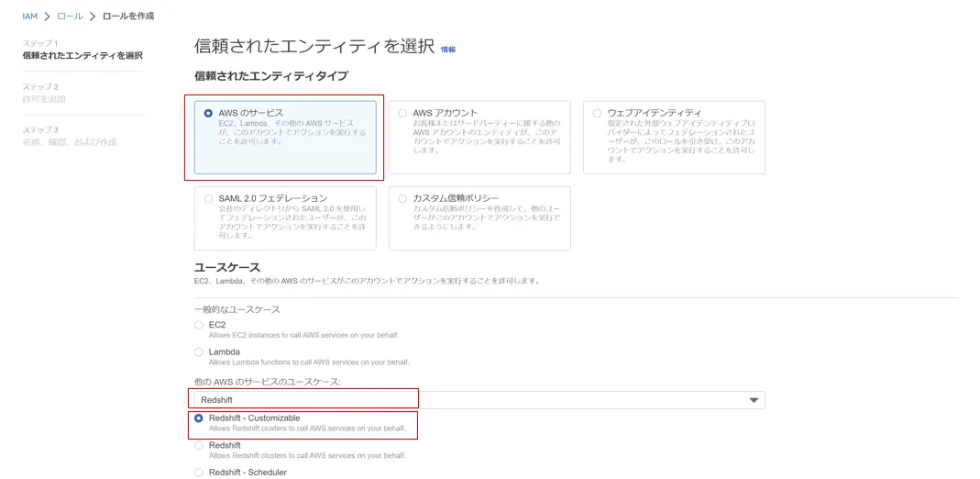This screenshot has width=980, height=479.
Task: Select plain Redshift use case radio
Action: (x=199, y=445)
